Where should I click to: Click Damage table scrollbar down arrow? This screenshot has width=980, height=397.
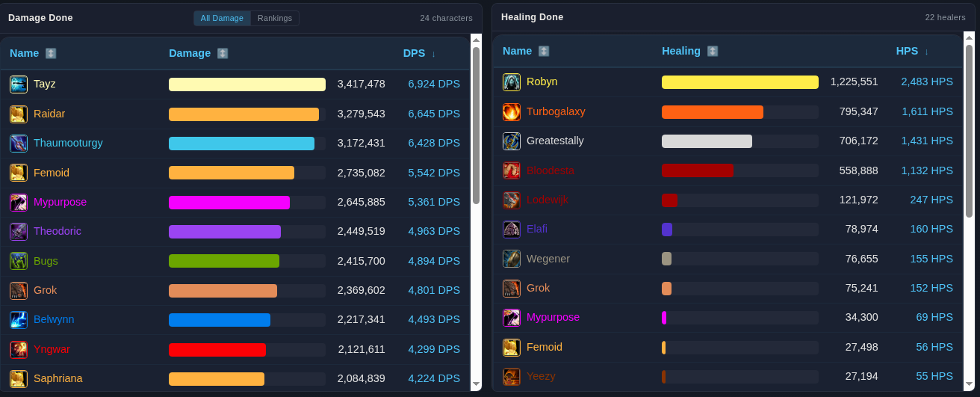click(x=476, y=384)
